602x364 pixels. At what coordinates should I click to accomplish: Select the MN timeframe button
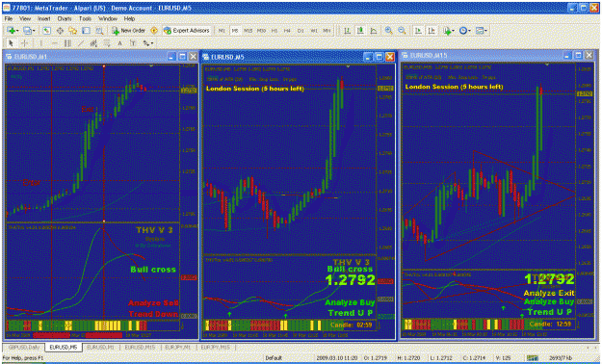click(x=327, y=31)
